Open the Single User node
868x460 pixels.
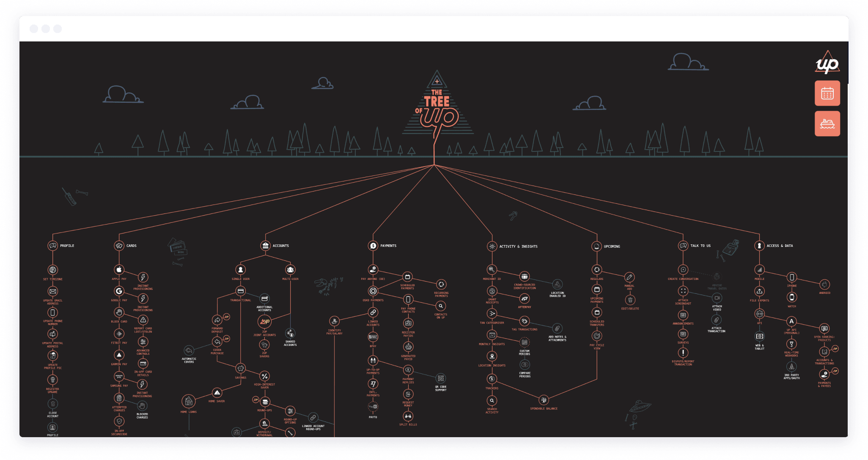240,270
